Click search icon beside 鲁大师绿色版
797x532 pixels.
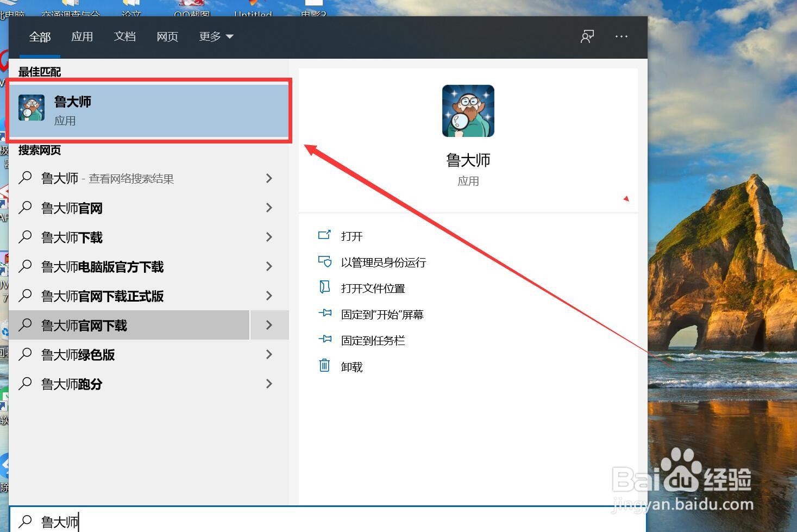tap(25, 354)
